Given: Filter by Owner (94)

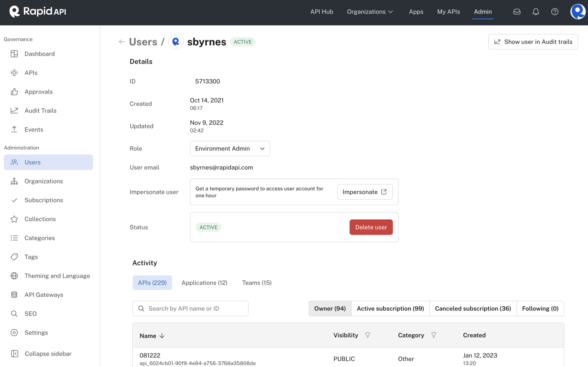Looking at the screenshot, I should [x=330, y=309].
